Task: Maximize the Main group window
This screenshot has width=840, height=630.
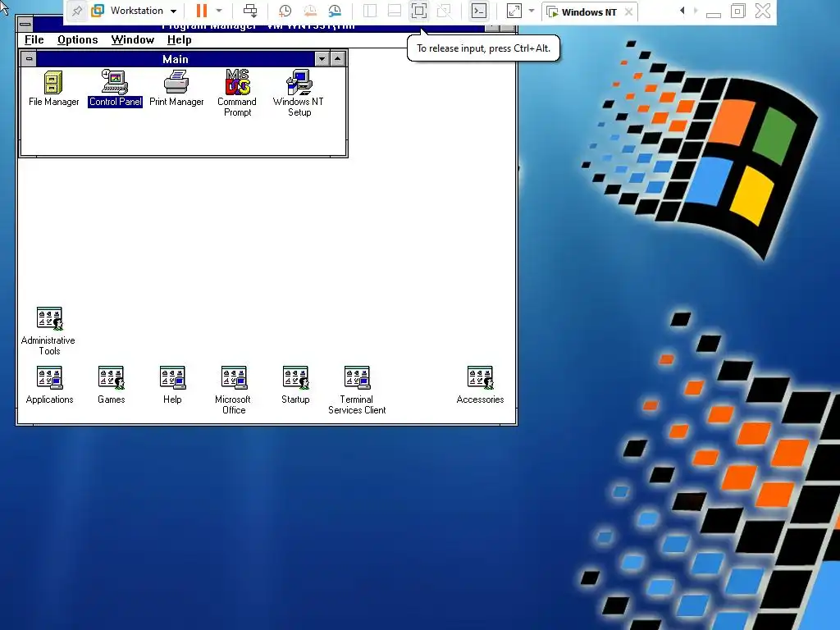Action: pyautogui.click(x=337, y=59)
